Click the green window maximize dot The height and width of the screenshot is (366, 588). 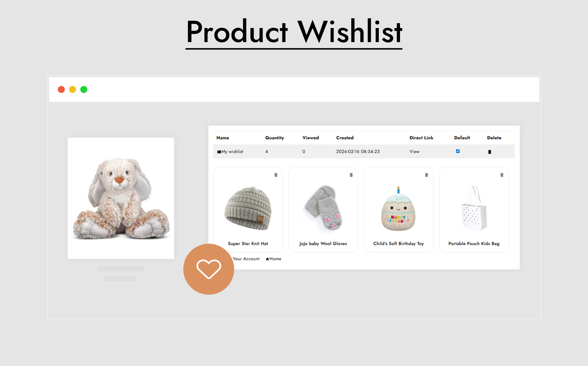(x=84, y=89)
